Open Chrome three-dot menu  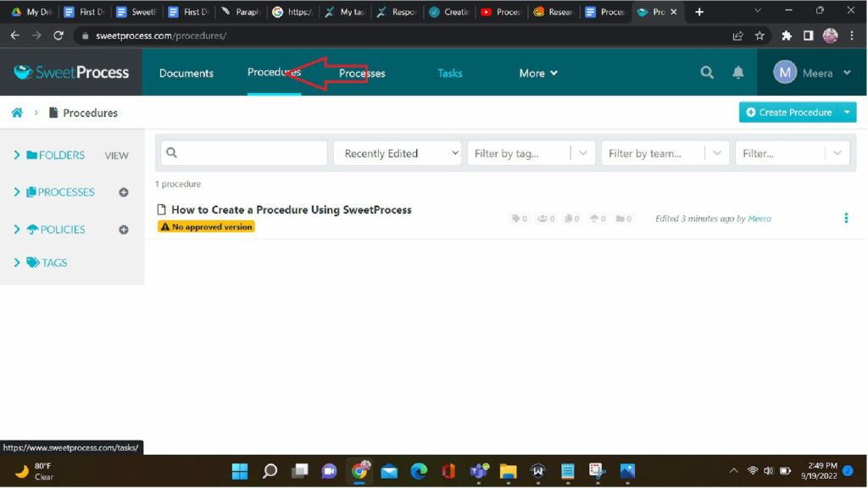pyautogui.click(x=852, y=36)
